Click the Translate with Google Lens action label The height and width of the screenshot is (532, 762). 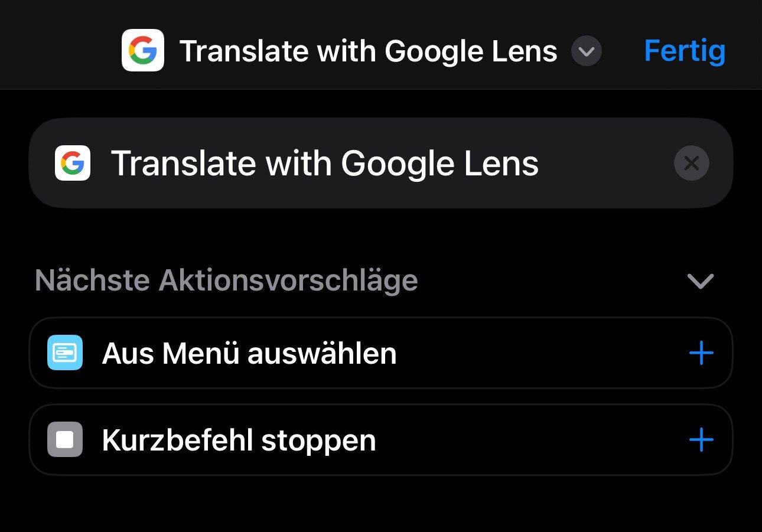point(324,163)
